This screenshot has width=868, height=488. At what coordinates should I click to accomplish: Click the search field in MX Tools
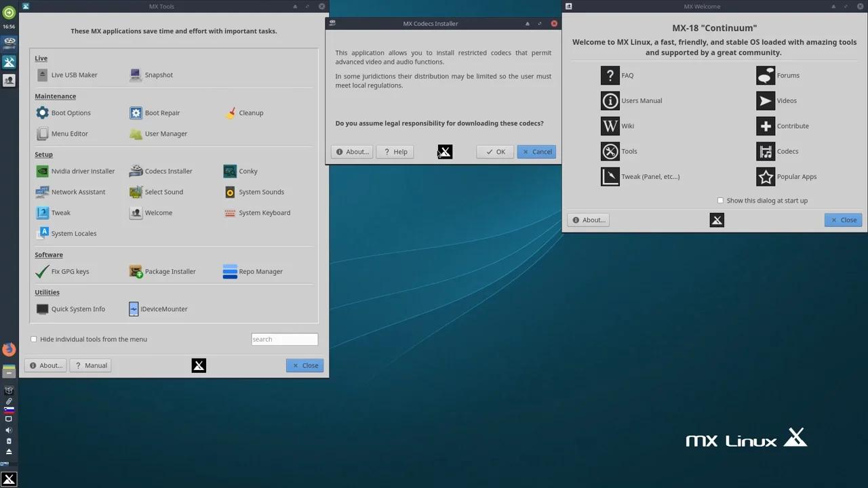[284, 339]
